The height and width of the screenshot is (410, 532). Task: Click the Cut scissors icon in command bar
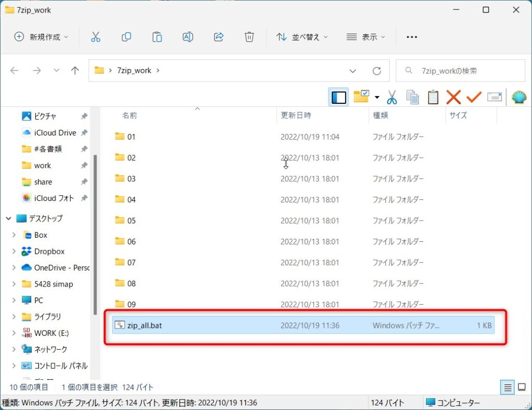96,37
